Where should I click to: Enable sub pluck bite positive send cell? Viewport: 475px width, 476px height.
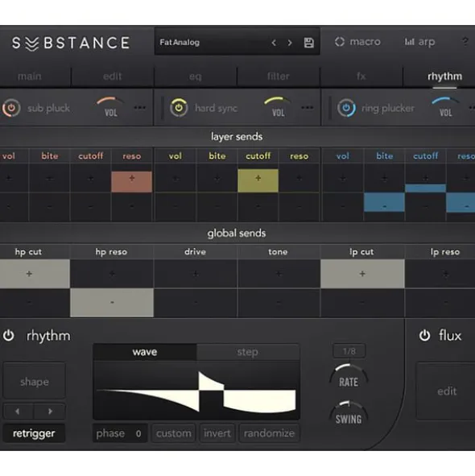49,179
